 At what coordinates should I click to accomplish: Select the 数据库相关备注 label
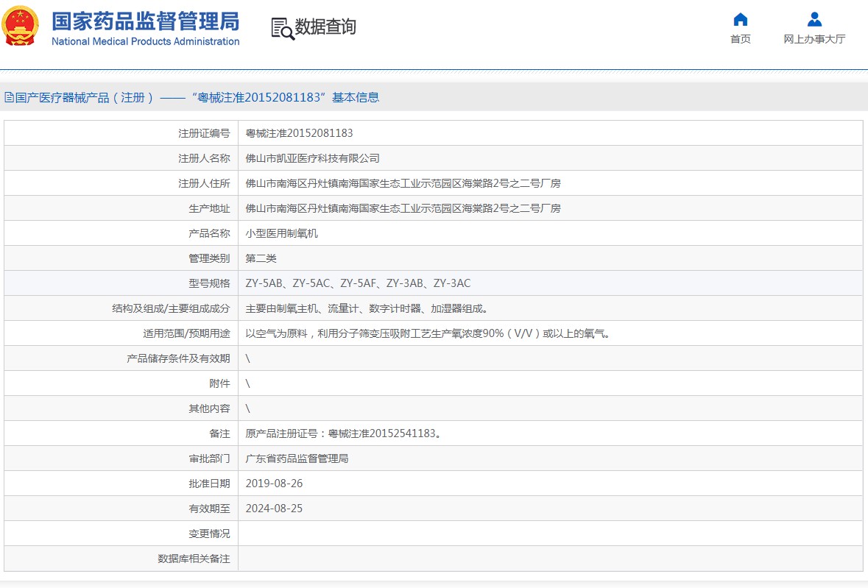193,559
